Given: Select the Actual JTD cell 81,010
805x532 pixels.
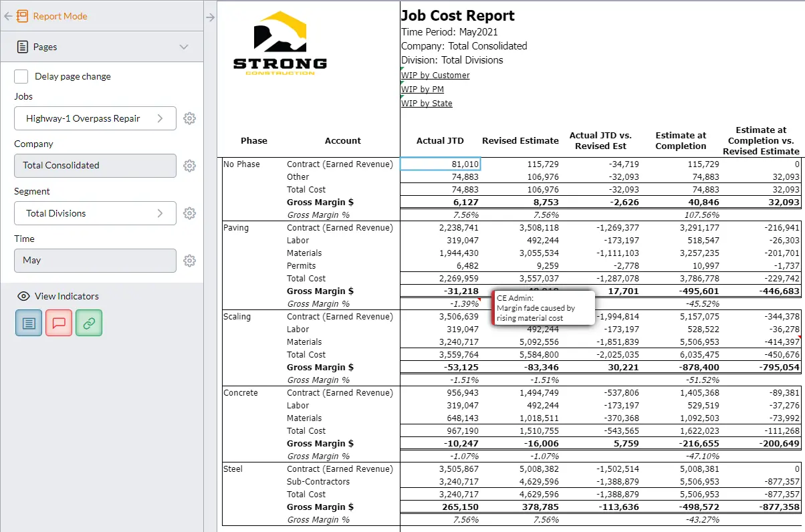Looking at the screenshot, I should coord(440,164).
